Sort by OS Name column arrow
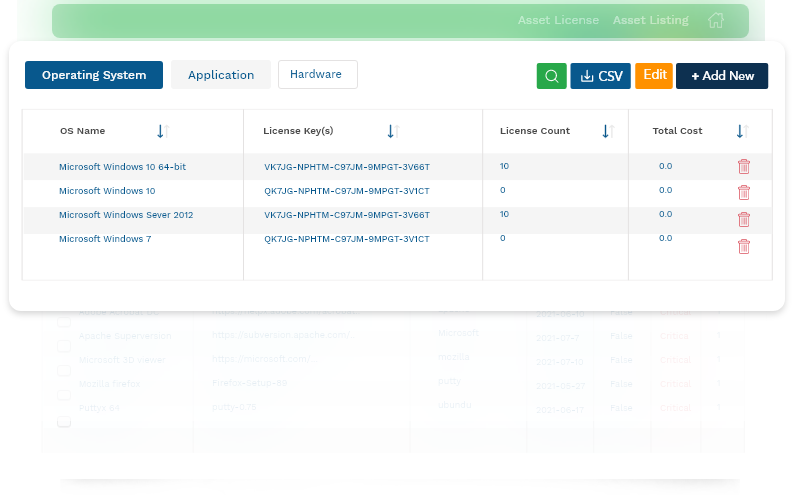This screenshot has height=495, width=794. (163, 131)
